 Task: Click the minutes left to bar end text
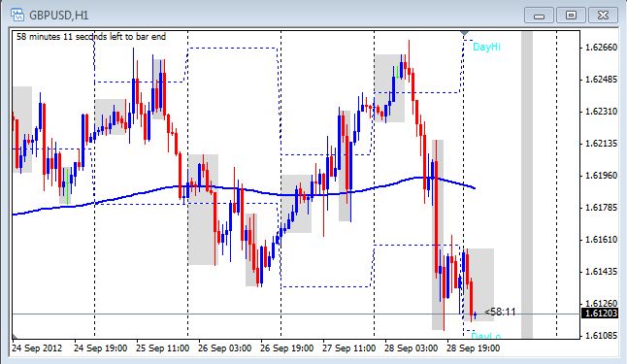(91, 37)
